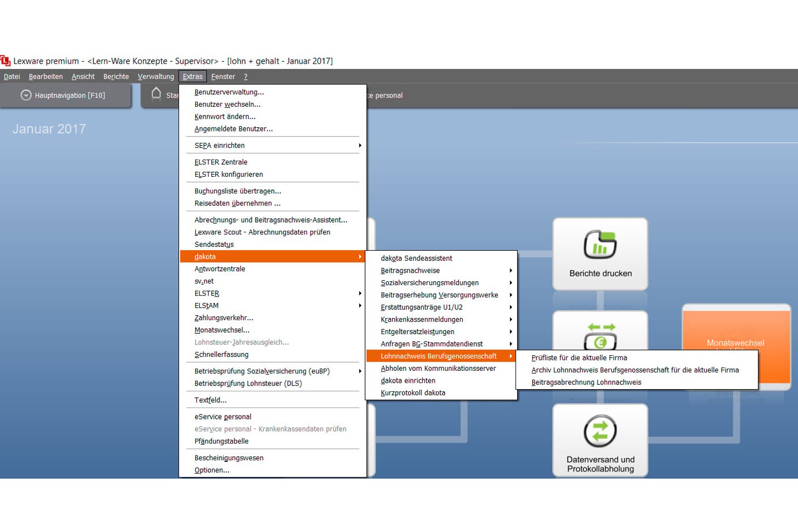The height and width of the screenshot is (532, 798).
Task: Open Datenversand und Protokollabholung tile icon
Action: click(x=600, y=431)
